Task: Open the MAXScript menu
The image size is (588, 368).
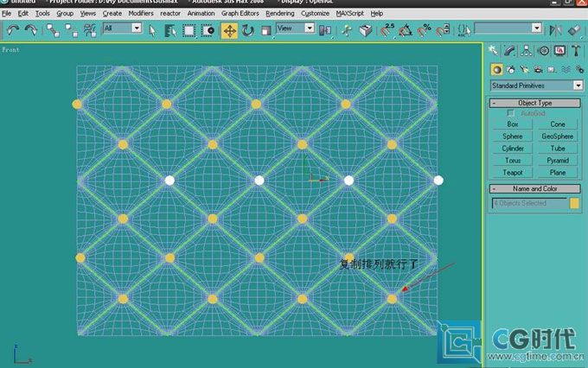Action: point(350,13)
